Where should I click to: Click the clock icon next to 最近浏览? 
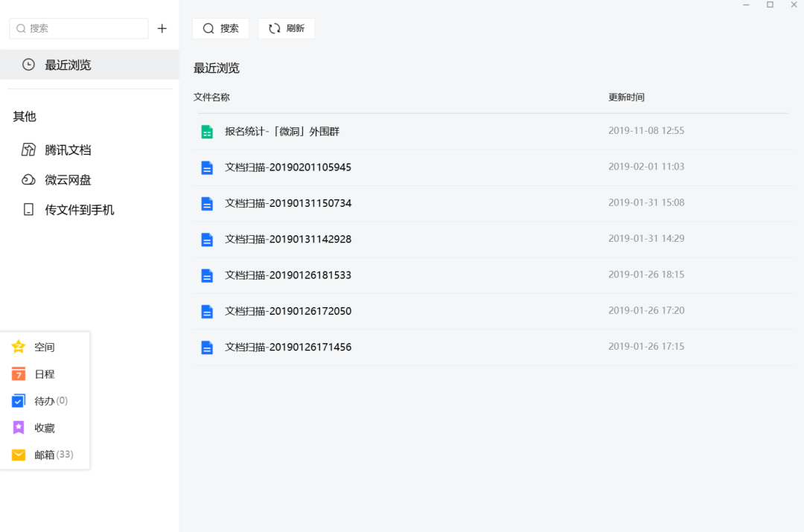point(29,65)
